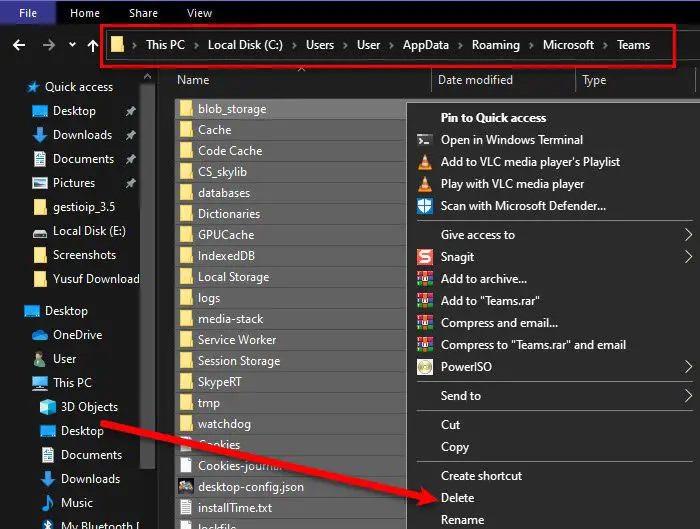Open pinned Downloads under Quick access
This screenshot has width=700, height=529.
(82, 135)
